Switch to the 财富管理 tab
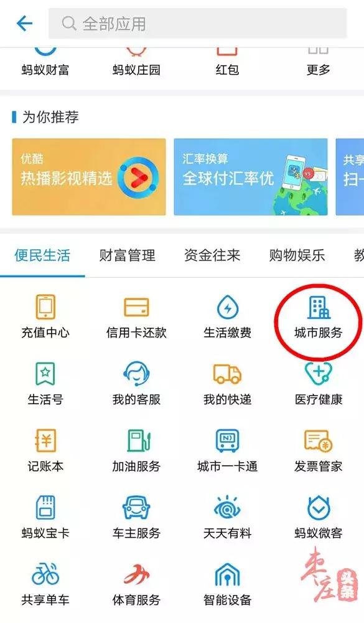 127,255
